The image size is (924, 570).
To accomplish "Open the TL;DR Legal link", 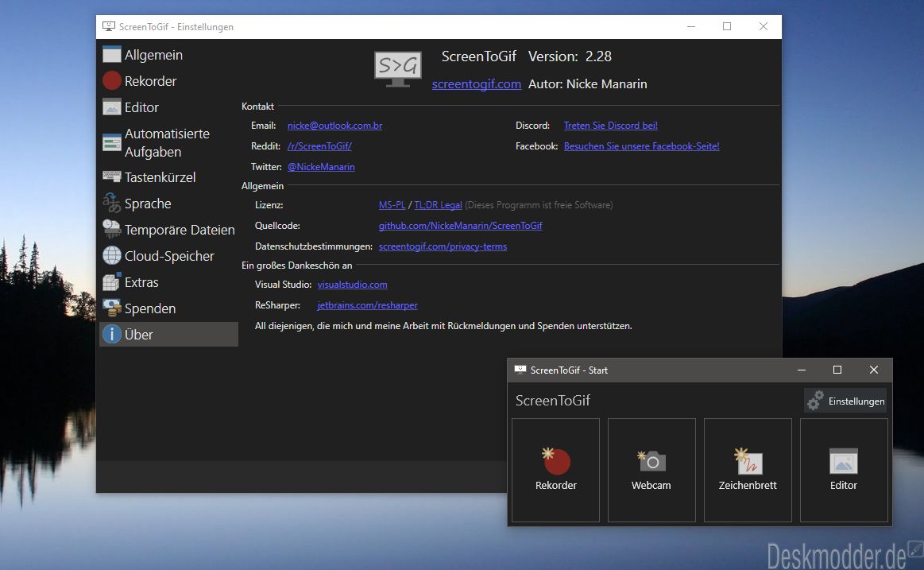I will coord(438,205).
